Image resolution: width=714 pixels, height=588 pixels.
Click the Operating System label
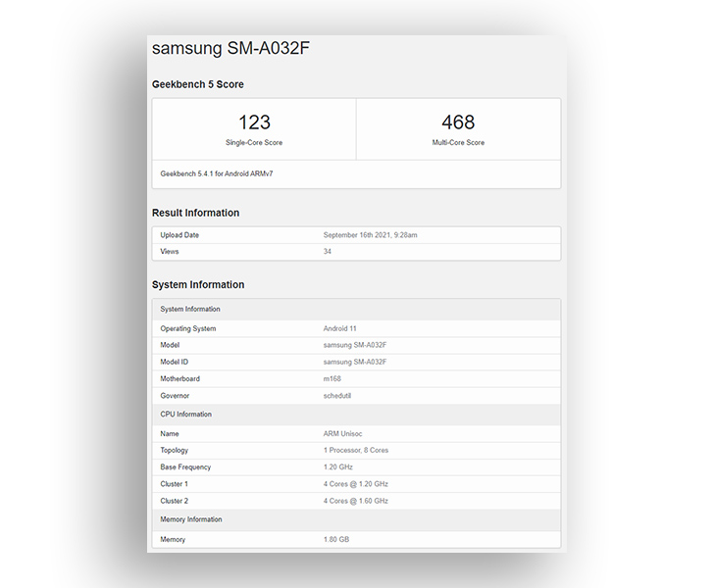pos(188,328)
